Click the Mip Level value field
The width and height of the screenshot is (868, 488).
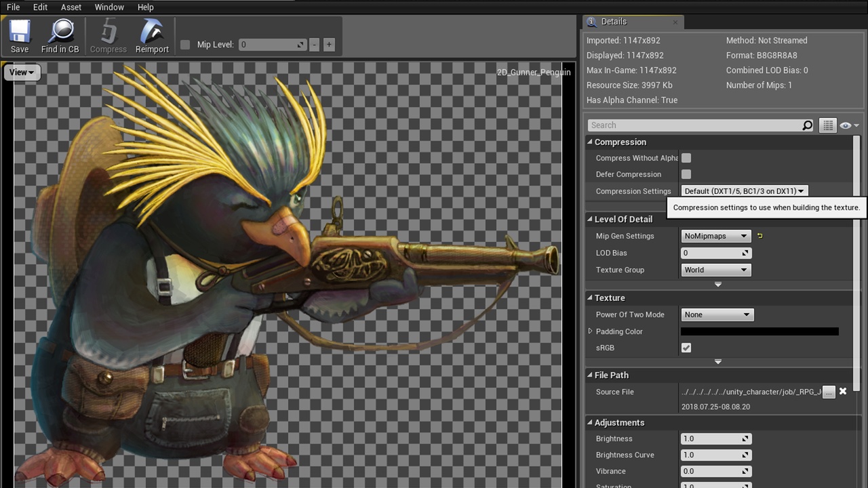click(x=272, y=45)
